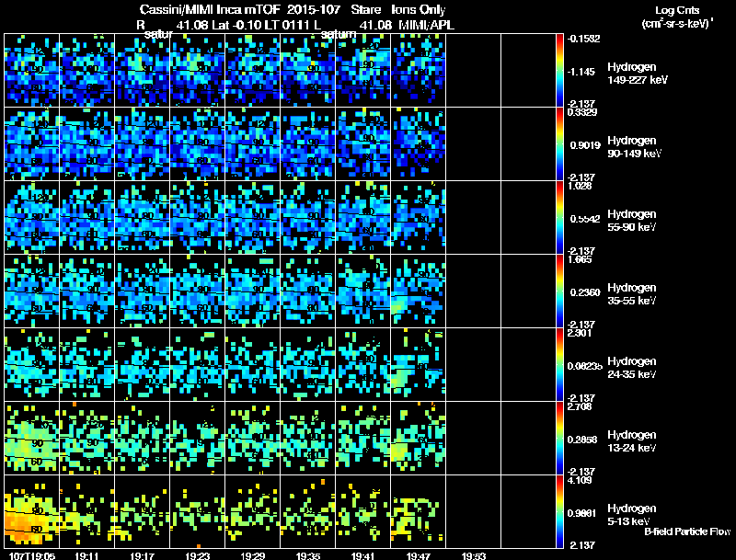The width and height of the screenshot is (736, 560).
Task: Click the Hydrogen 149-227 keV color bar
Action: pos(559,71)
